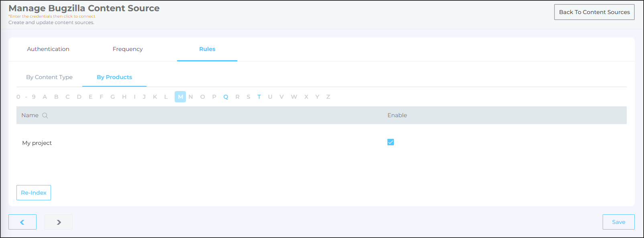This screenshot has height=238, width=644.
Task: Select the By Products sub-tab
Action: pos(114,77)
